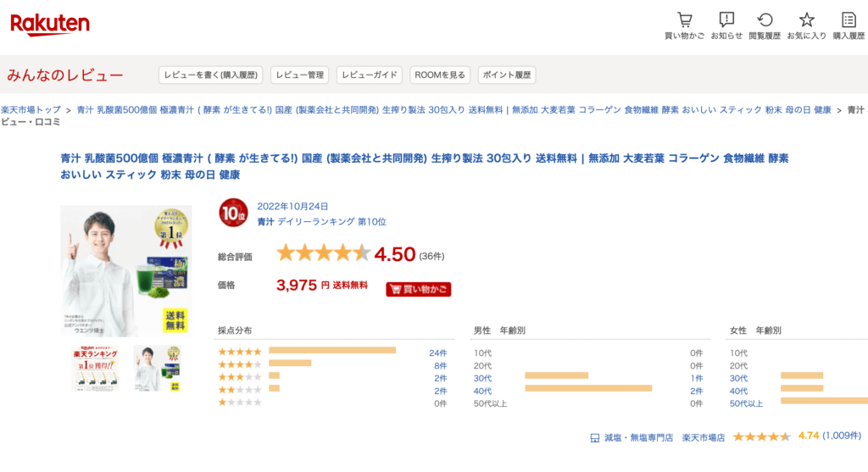Viewport: 868px width, 472px height.
Task: Click the みんなのレビュー heading
Action: (65, 75)
